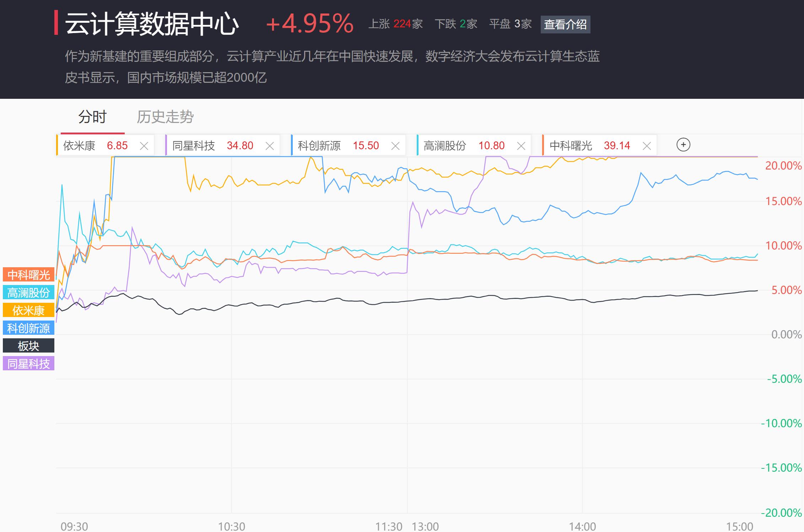Viewport: 804px width, 532px height.
Task: Toggle 高澜股份 legend label
Action: point(28,292)
